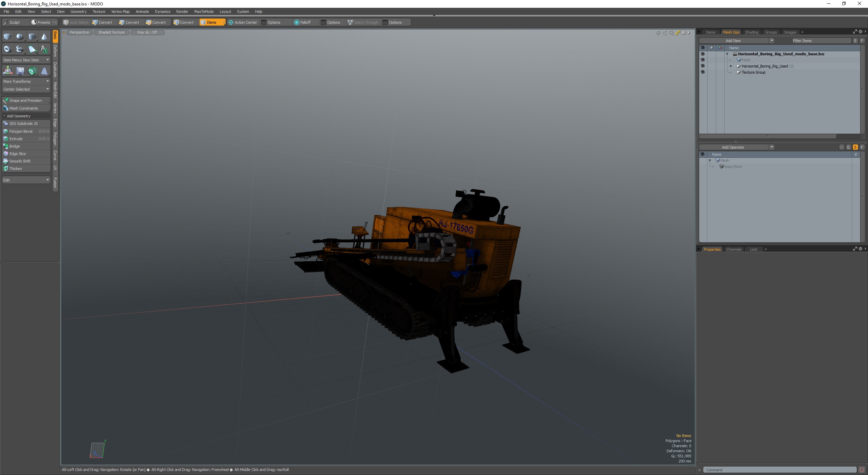
Task: Select the Teapot primitive tool
Action: tap(20, 49)
